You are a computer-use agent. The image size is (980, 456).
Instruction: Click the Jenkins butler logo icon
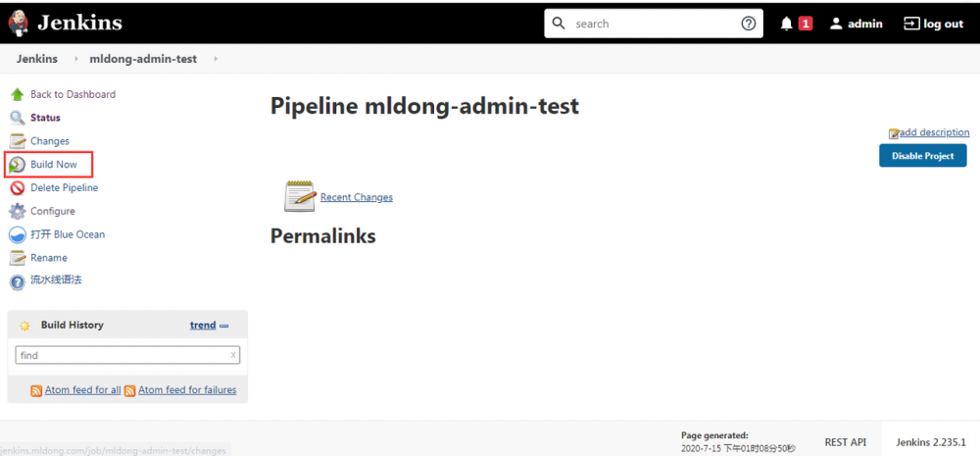18,23
